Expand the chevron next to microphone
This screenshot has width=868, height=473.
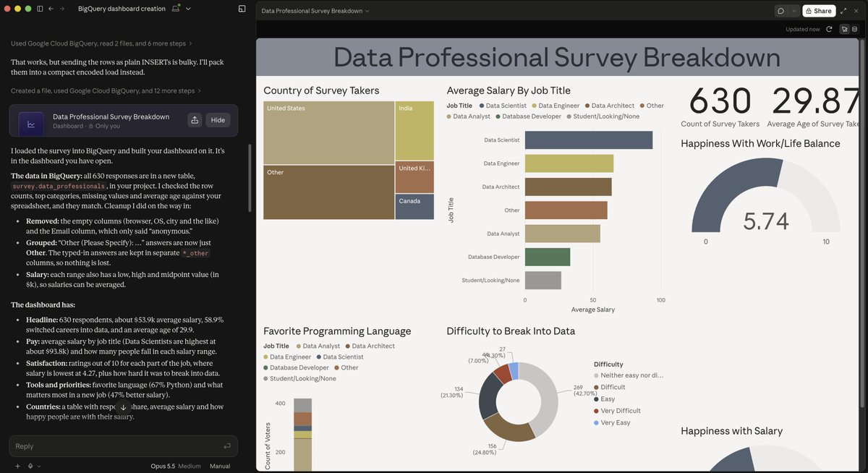39,466
